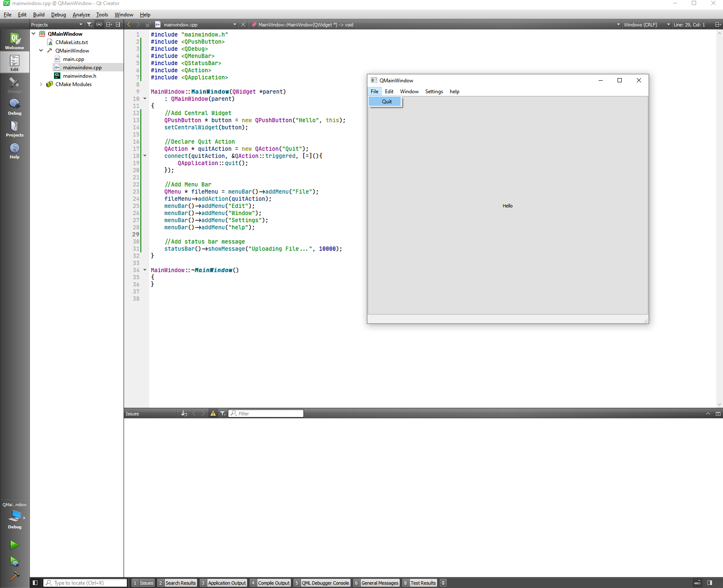Select mainwindow.h in project tree
723x588 pixels.
(79, 76)
